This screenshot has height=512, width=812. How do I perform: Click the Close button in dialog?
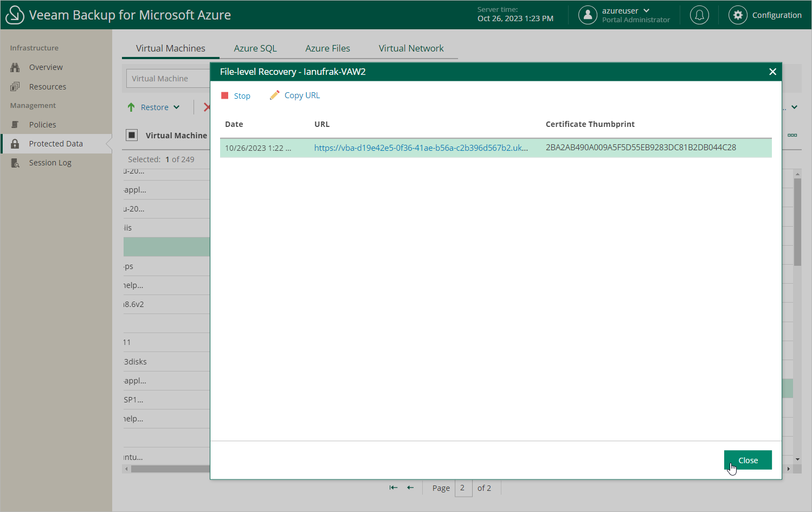click(747, 460)
